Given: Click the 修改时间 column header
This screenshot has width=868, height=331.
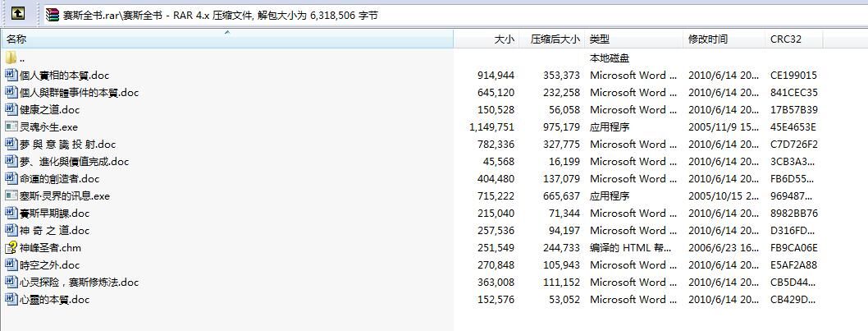Looking at the screenshot, I should tap(707, 39).
